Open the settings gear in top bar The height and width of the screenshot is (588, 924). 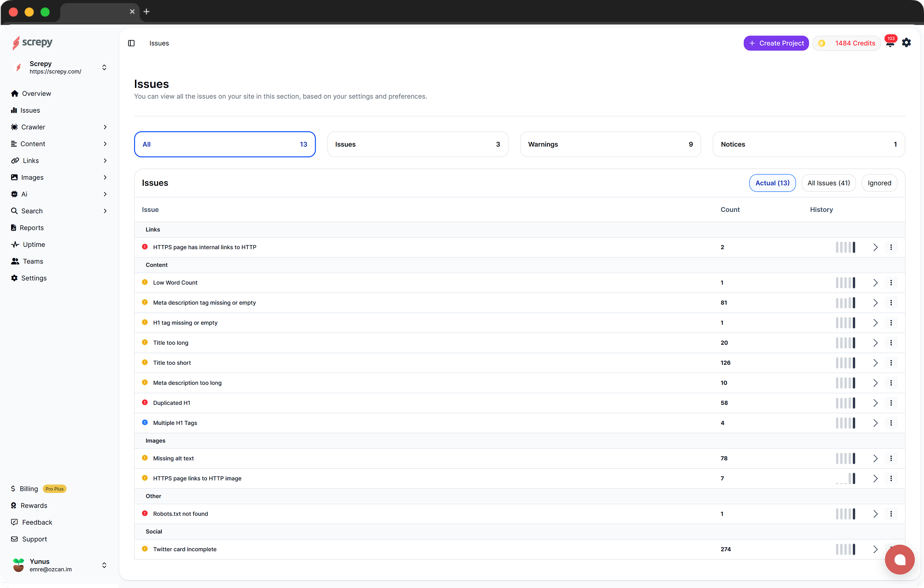point(906,43)
